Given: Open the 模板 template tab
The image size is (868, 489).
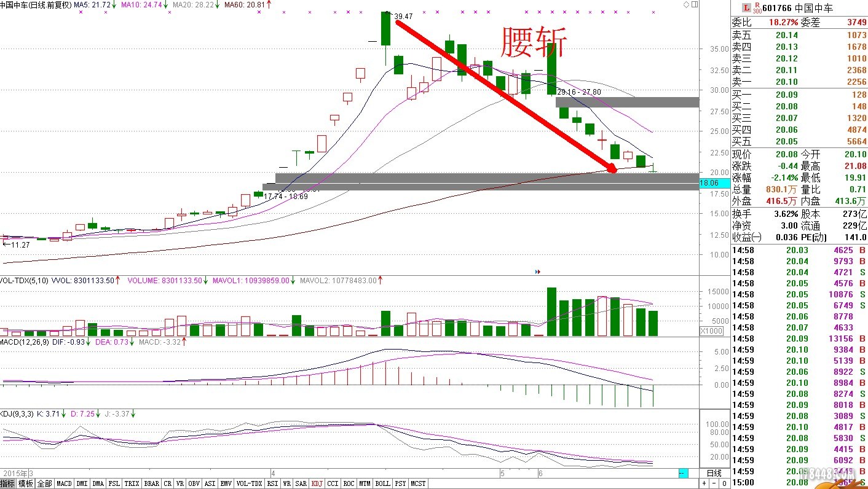Looking at the screenshot, I should (26, 483).
